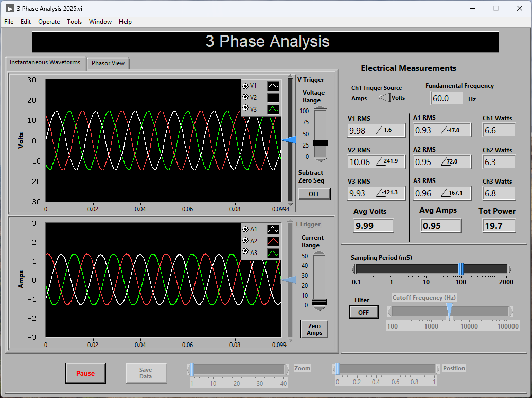Click the A2 red waveform legend icon

click(273, 241)
